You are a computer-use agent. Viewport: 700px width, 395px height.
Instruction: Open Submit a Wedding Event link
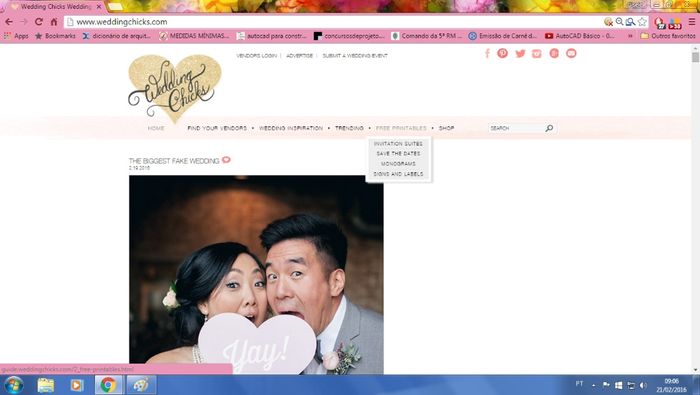355,56
